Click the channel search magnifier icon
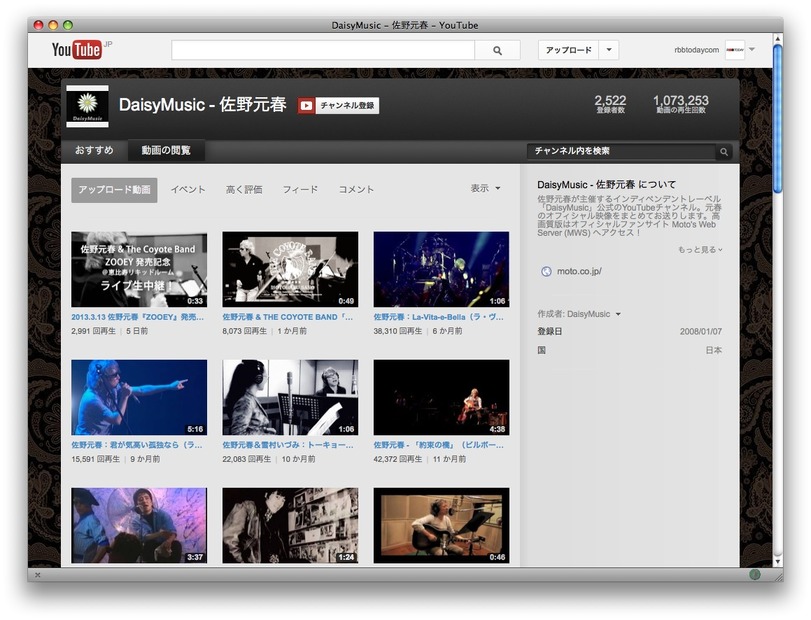 coord(724,152)
